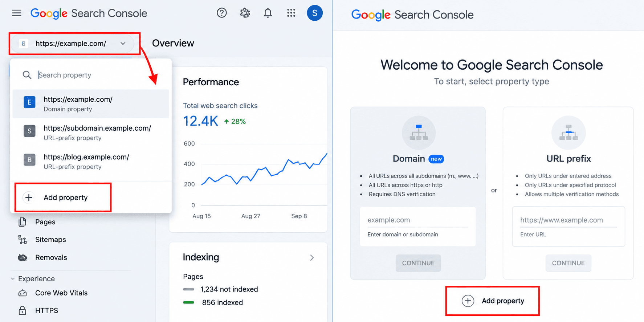
Task: Click the B icon of blog property
Action: tap(29, 160)
